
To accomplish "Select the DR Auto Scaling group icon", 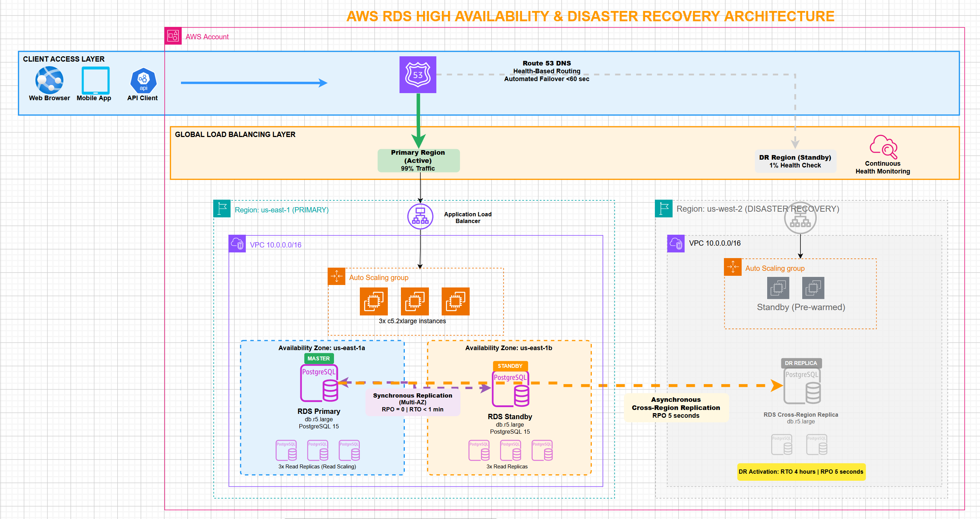I will pos(733,267).
